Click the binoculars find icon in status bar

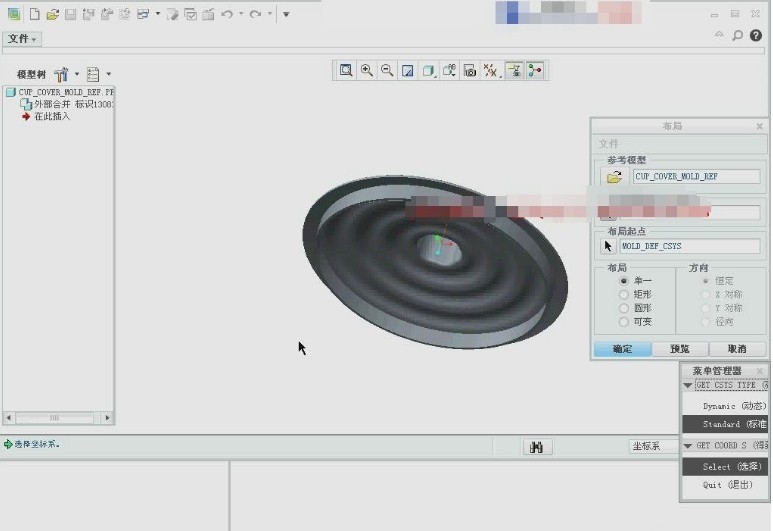[536, 447]
